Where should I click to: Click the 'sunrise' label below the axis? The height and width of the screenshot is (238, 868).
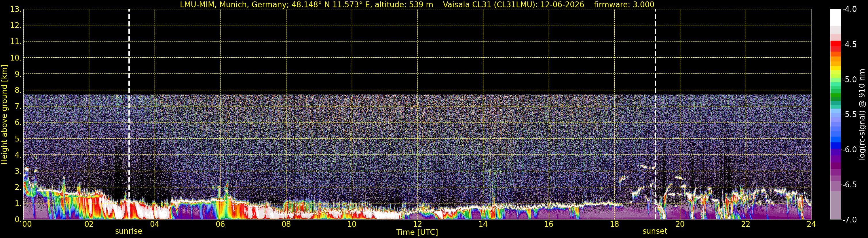[129, 231]
